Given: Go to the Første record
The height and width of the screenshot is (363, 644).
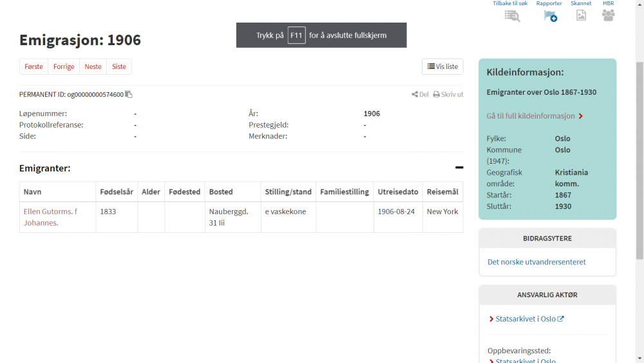Looking at the screenshot, I should click(33, 67).
